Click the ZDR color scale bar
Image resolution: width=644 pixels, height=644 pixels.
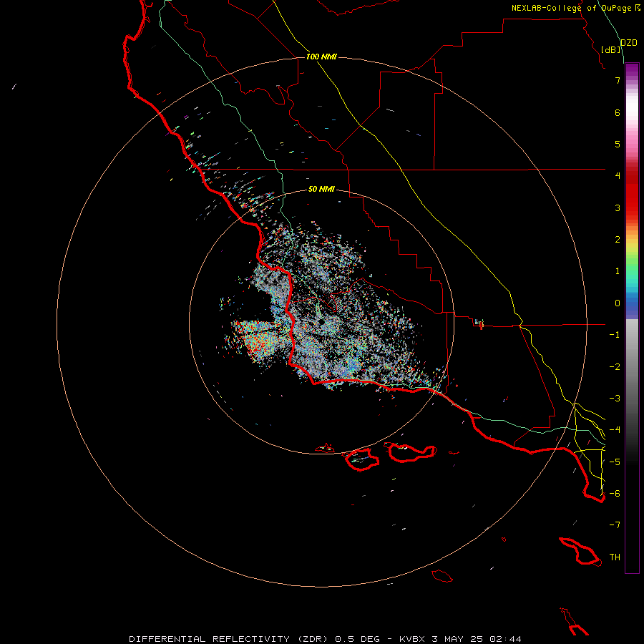[632, 318]
